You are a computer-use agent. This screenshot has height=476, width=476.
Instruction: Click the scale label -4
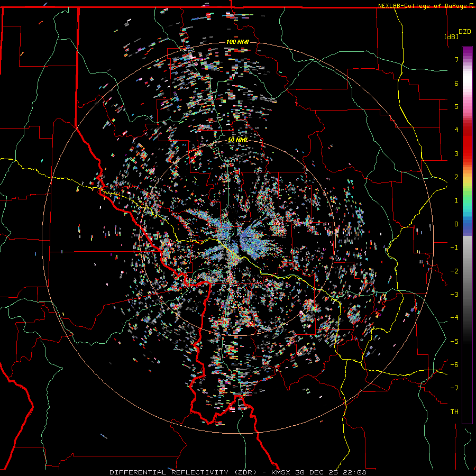click(x=454, y=318)
